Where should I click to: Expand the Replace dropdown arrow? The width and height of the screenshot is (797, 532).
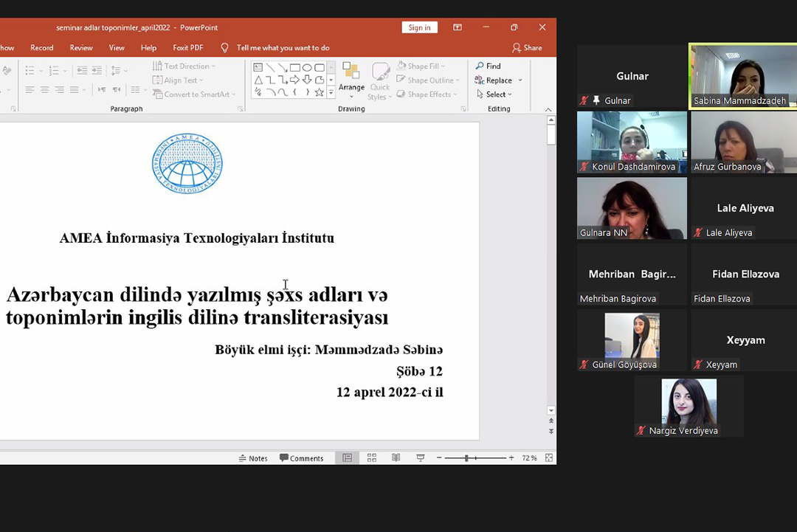[520, 80]
